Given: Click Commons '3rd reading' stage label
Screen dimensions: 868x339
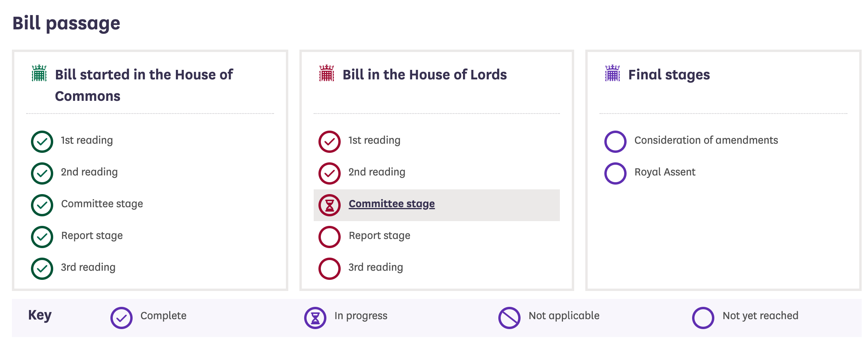Looking at the screenshot, I should (x=88, y=267).
